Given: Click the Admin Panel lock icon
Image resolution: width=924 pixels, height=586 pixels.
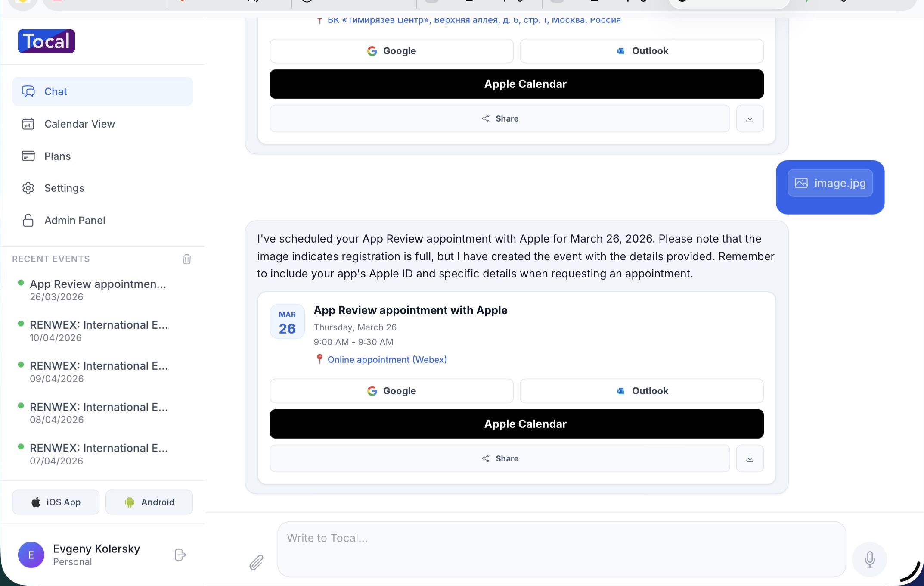Looking at the screenshot, I should tap(28, 220).
